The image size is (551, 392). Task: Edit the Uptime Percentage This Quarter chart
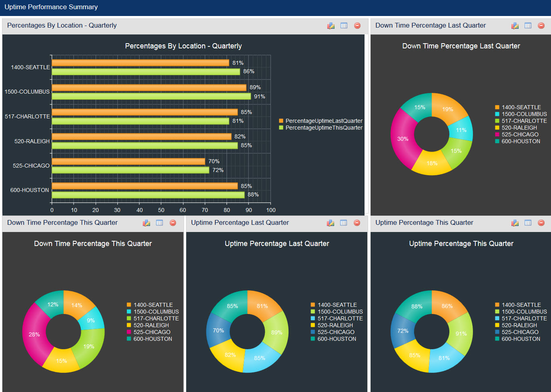pos(514,223)
